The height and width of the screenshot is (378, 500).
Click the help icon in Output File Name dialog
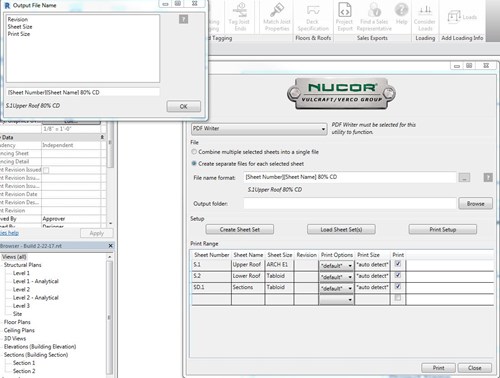pos(183,19)
